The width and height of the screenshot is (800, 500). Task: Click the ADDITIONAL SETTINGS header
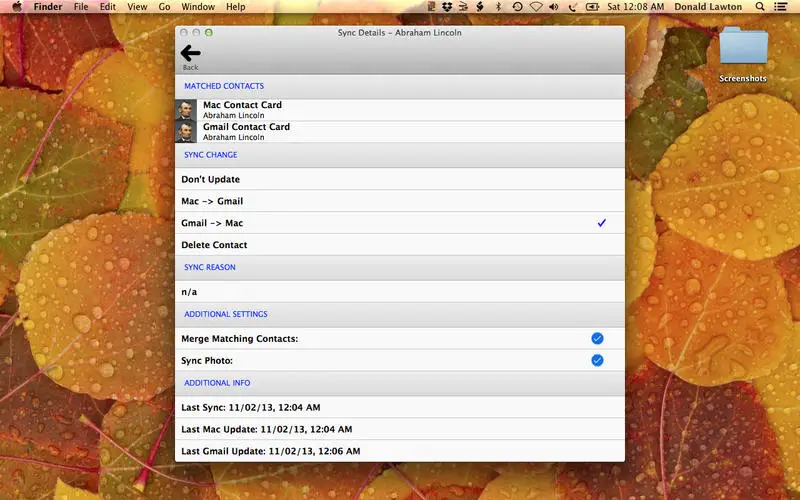[x=226, y=314]
